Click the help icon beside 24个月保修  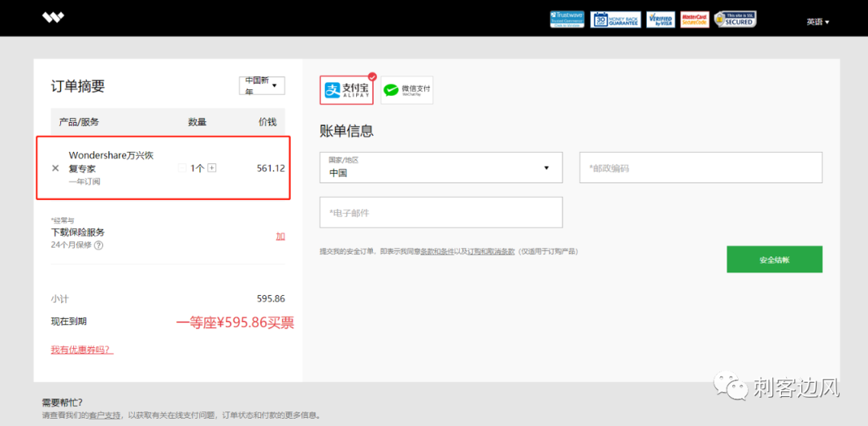point(99,245)
